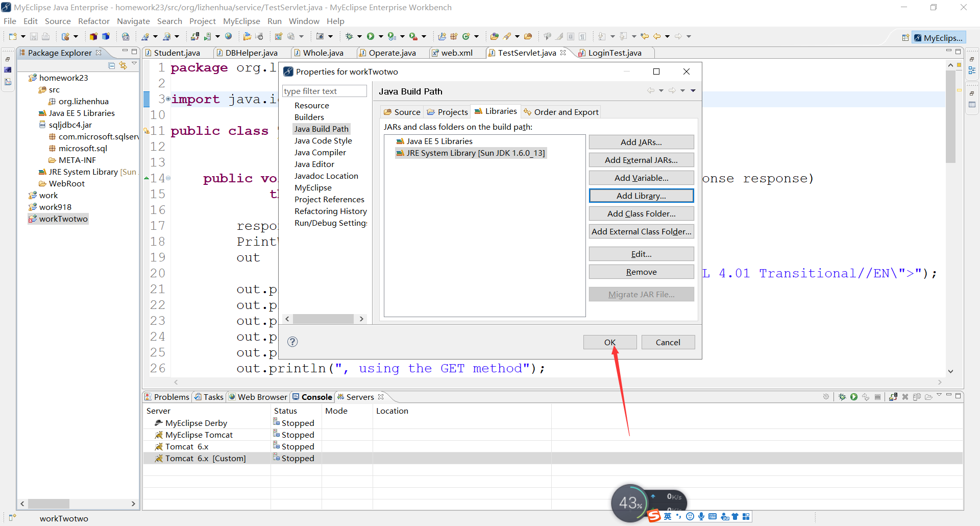Click Add/Remove deployments icon in Servers view

tap(893, 397)
